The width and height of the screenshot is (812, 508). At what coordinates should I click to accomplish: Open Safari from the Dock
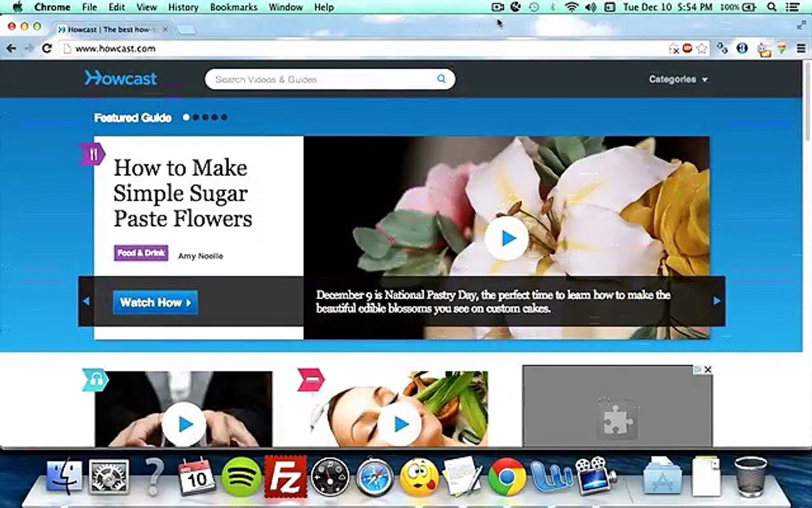(x=374, y=476)
